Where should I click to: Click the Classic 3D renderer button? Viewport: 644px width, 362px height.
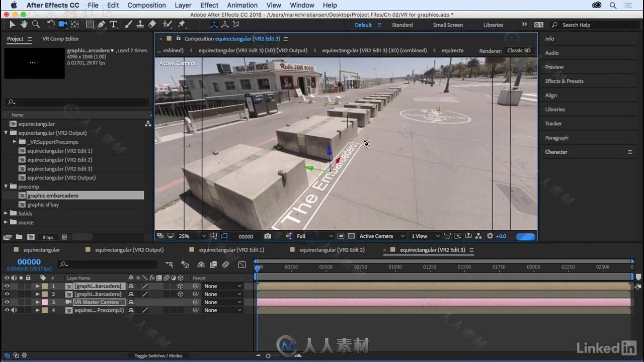519,50
